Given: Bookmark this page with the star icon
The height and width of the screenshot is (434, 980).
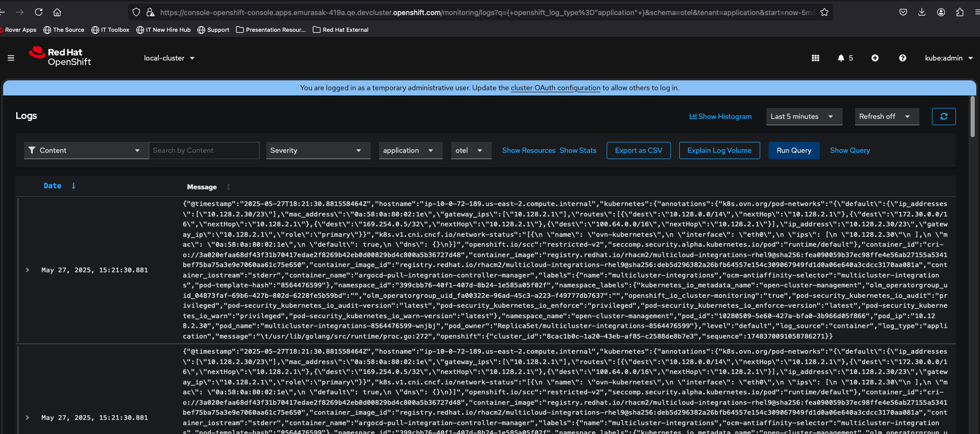Looking at the screenshot, I should pyautogui.click(x=824, y=12).
